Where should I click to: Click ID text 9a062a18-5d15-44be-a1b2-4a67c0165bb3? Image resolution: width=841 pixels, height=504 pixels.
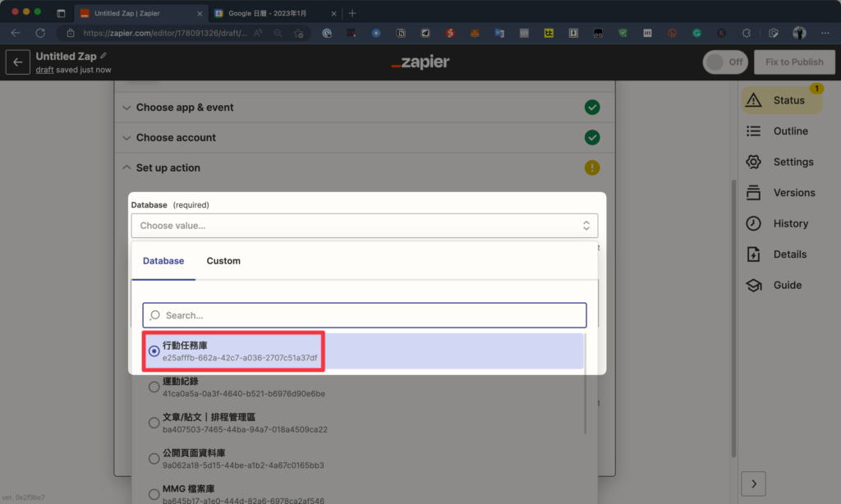[x=243, y=465]
